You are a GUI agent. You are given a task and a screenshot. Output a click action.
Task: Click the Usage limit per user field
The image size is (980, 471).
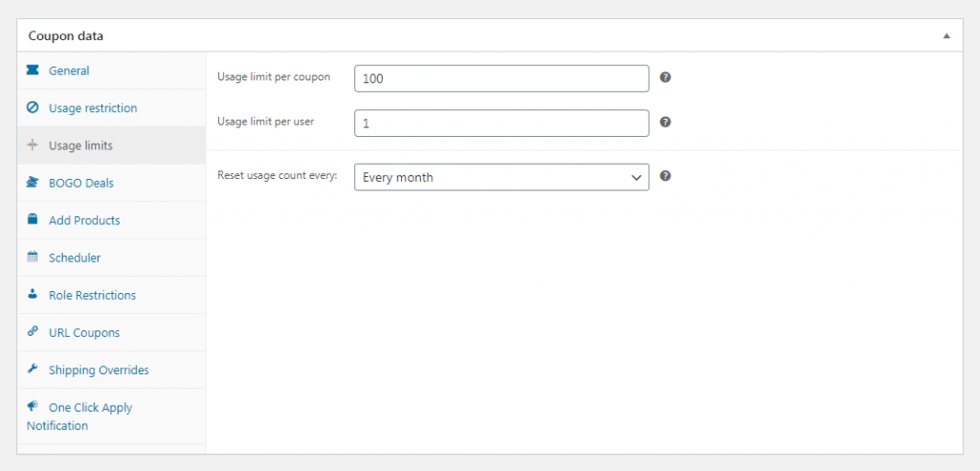pyautogui.click(x=501, y=123)
